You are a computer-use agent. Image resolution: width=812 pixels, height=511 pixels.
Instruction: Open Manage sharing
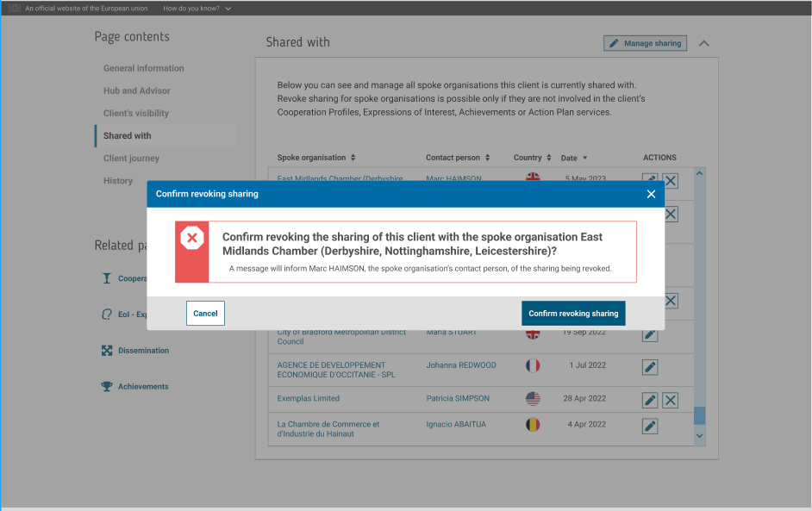[x=645, y=43]
